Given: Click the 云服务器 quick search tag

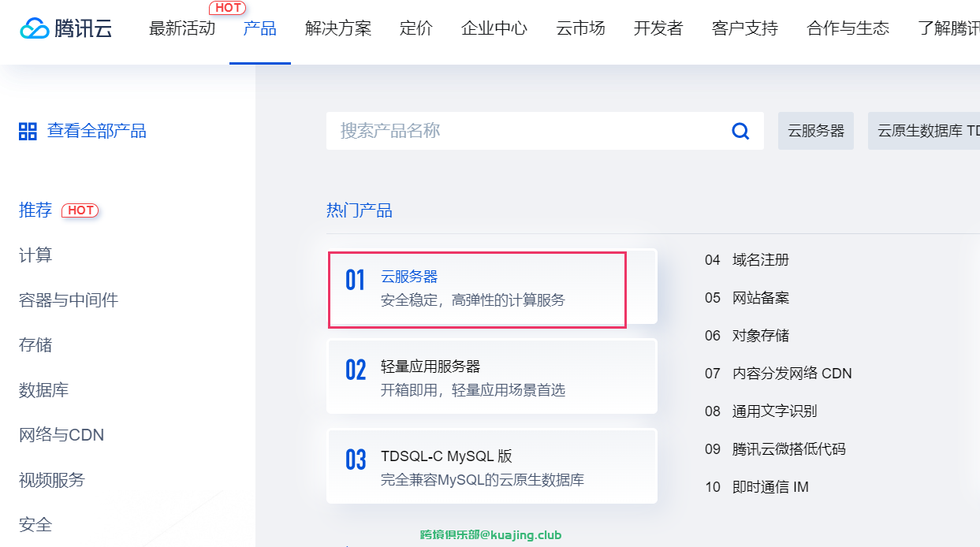Looking at the screenshot, I should tap(816, 131).
